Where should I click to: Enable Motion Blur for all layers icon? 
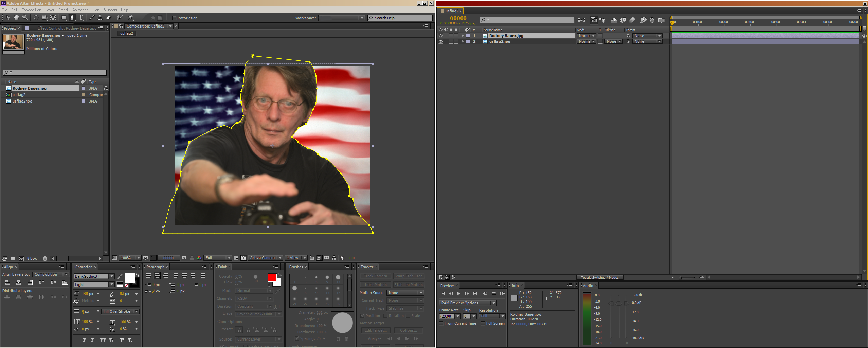tap(632, 20)
